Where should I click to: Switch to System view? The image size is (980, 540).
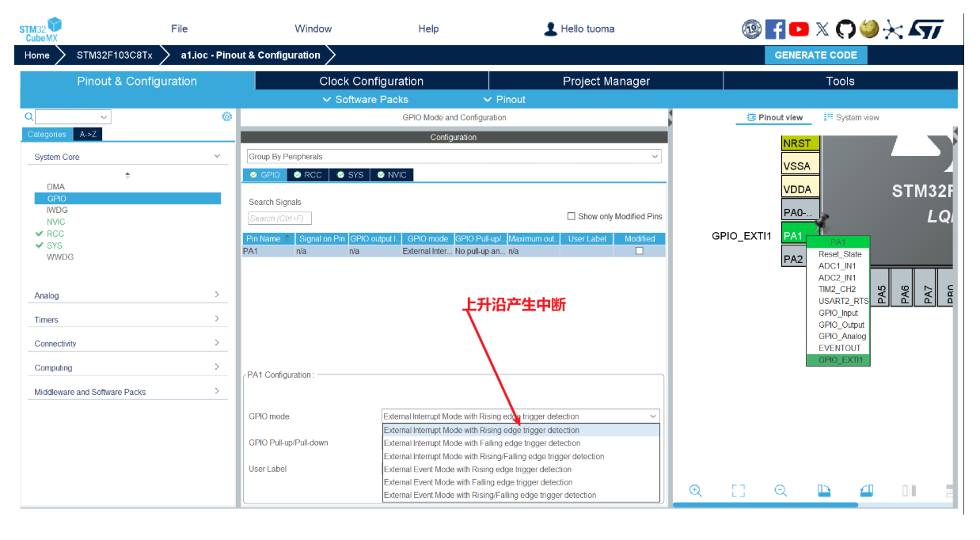[x=852, y=117]
